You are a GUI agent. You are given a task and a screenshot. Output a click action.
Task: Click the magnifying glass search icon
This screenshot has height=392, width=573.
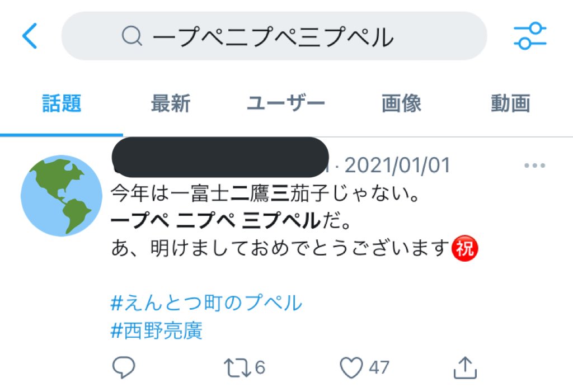[131, 36]
